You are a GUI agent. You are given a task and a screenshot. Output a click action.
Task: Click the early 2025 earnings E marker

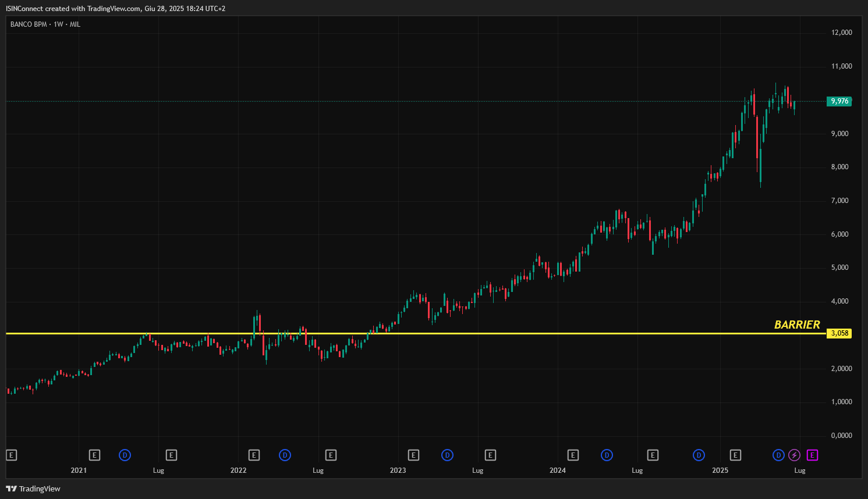735,455
